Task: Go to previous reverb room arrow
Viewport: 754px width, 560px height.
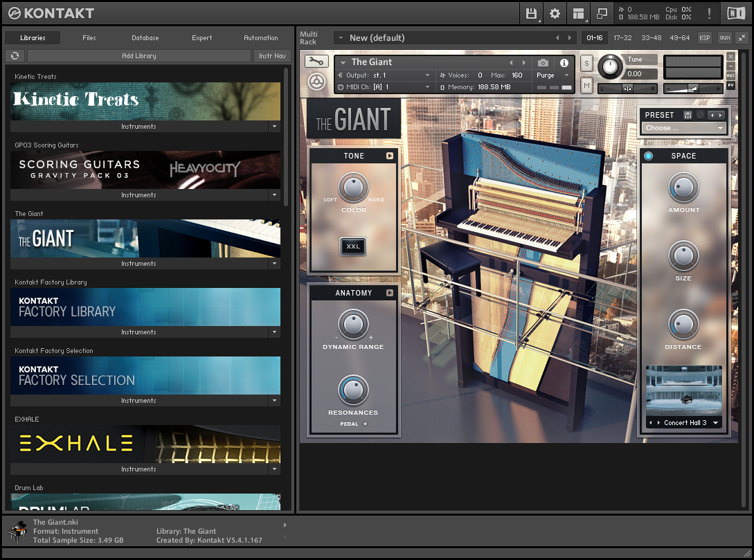Action: click(651, 422)
